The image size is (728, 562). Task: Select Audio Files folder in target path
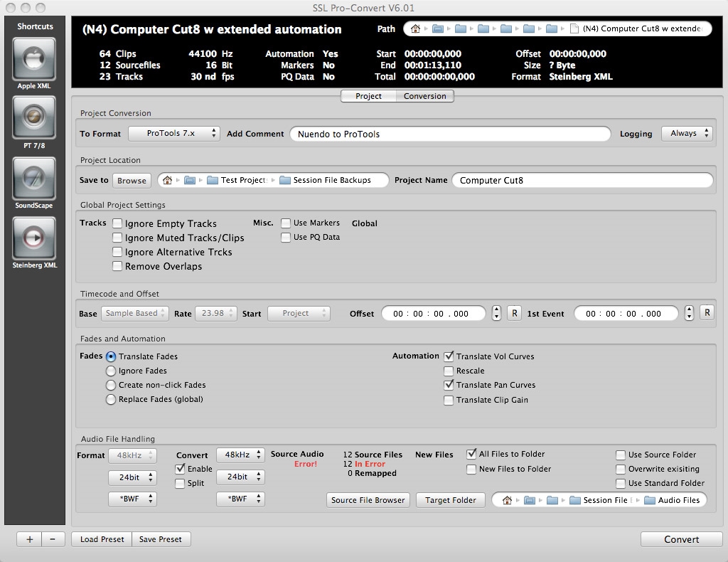673,500
